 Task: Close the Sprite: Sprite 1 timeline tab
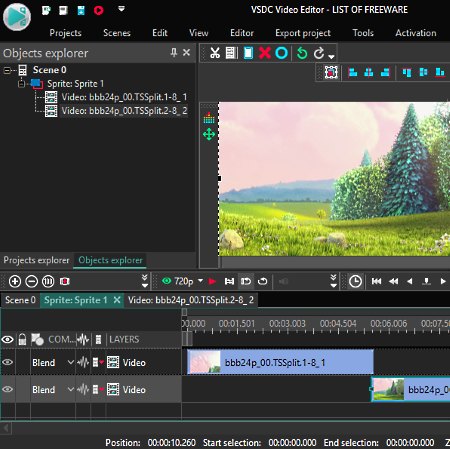117,300
